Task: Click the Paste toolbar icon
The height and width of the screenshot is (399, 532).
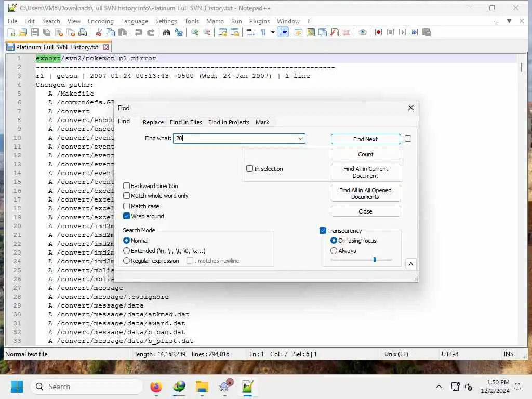Action: click(x=123, y=33)
